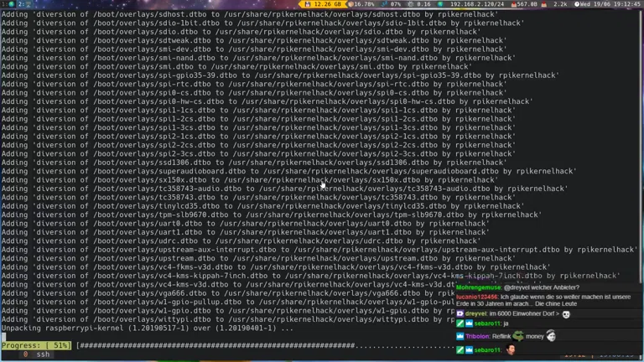Image resolution: width=644 pixels, height=362 pixels.
Task: Click the apt progress hash bar
Action: tap(266, 345)
